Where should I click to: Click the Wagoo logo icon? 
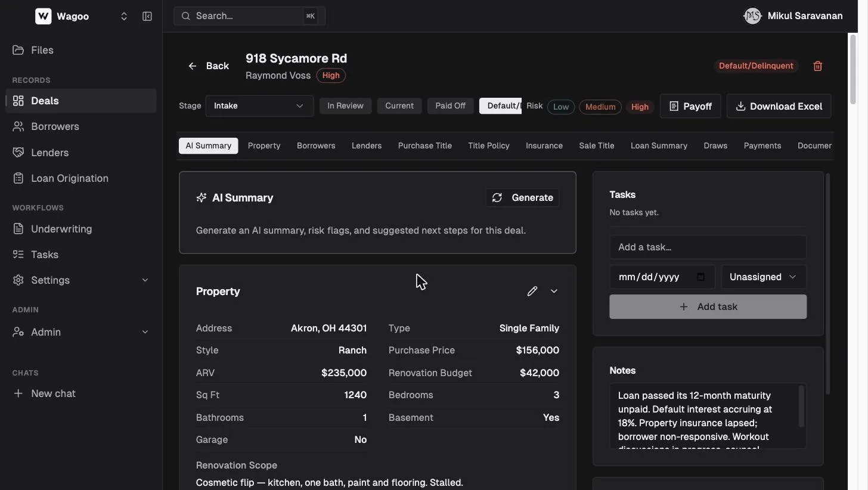pyautogui.click(x=44, y=16)
